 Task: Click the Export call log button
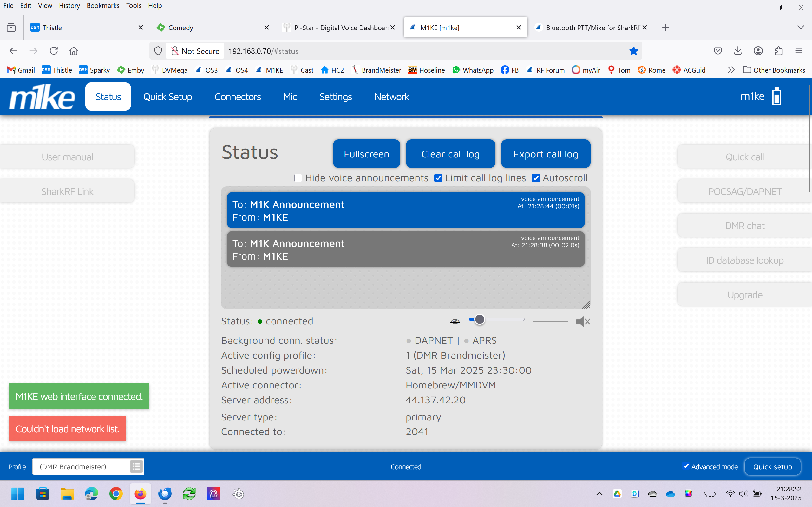(x=545, y=154)
